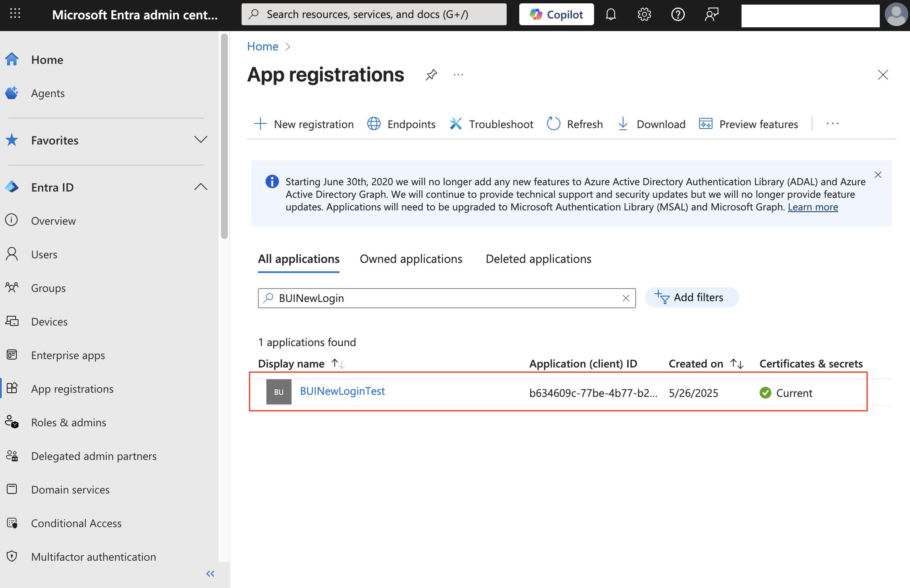Open the notifications bell

tap(611, 14)
